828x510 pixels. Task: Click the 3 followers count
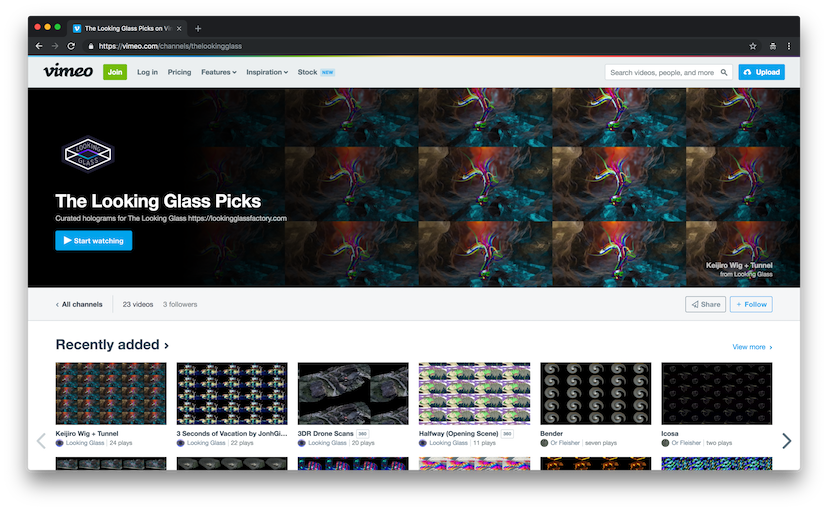click(180, 305)
